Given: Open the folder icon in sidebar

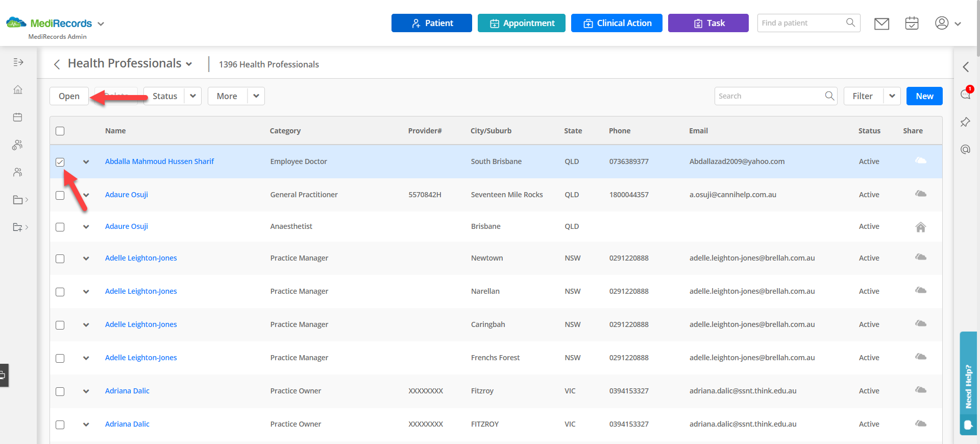Looking at the screenshot, I should [18, 200].
